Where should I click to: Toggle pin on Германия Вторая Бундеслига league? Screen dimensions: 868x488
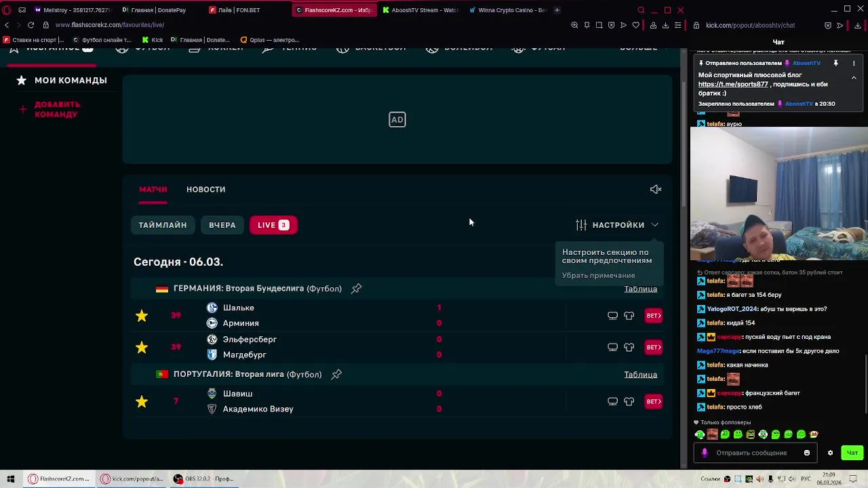[357, 289]
